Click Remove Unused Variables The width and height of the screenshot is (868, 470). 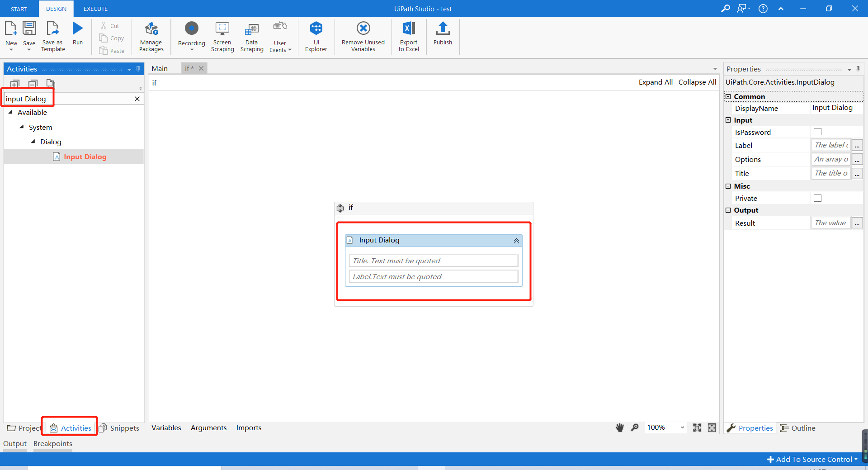[363, 36]
